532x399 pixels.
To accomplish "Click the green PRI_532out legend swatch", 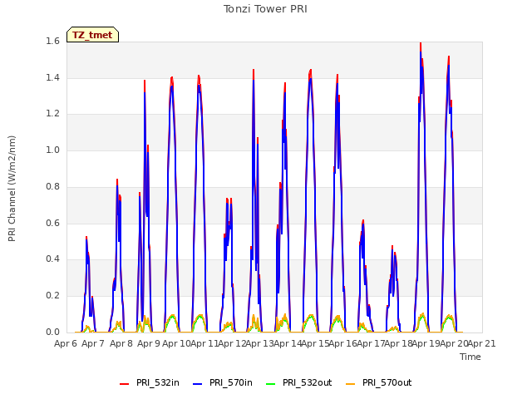I will point(270,383).
